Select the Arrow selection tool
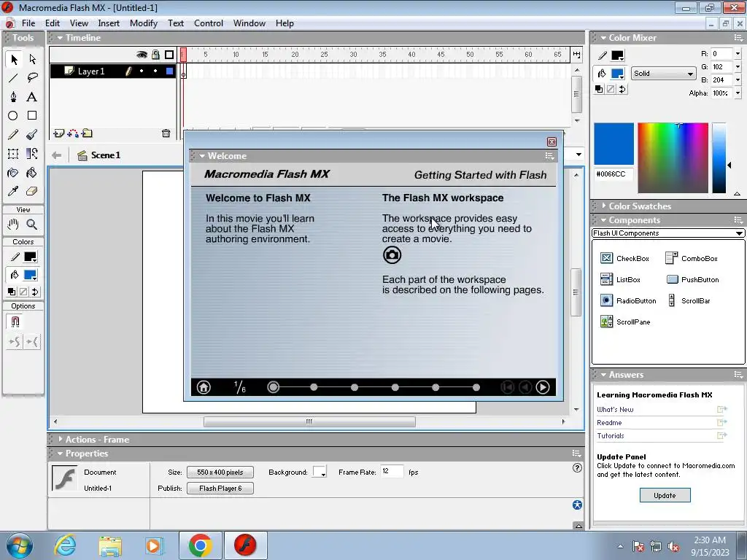Viewport: 747px width, 560px height. click(13, 59)
